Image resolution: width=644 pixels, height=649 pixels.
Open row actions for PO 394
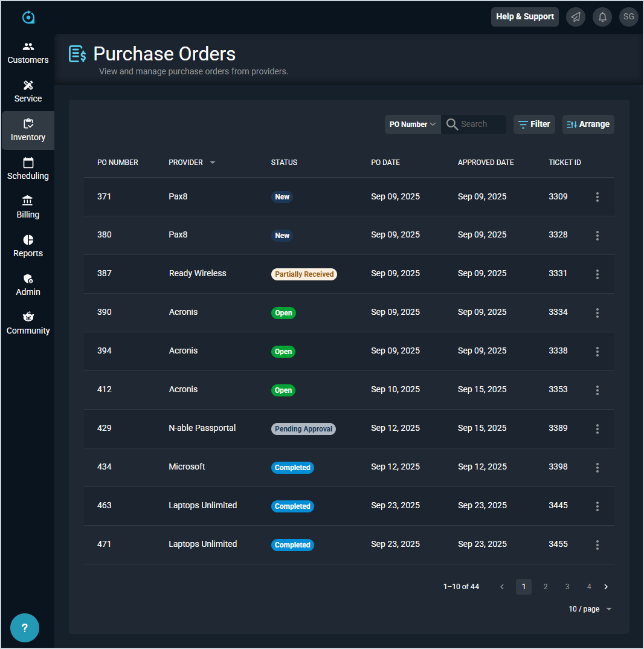597,352
